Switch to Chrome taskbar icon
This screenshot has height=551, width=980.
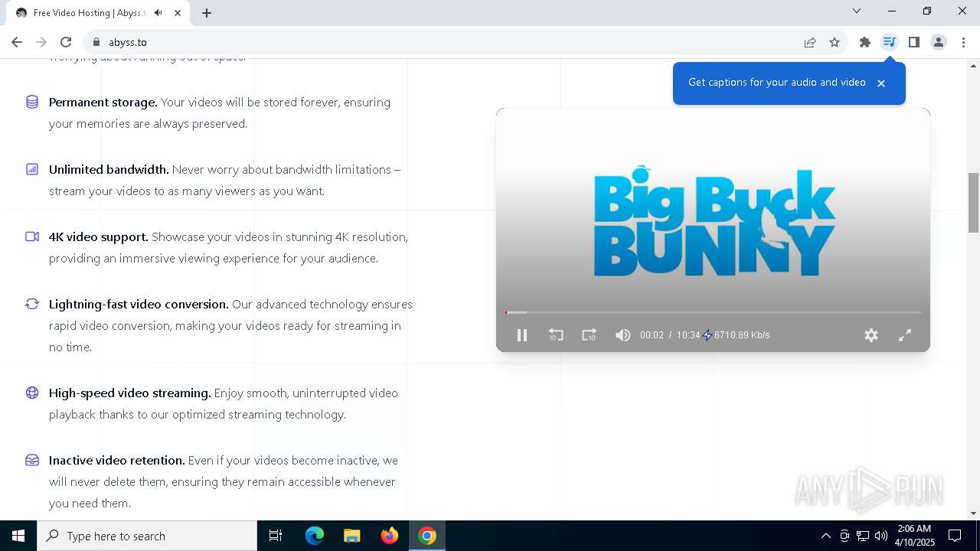tap(427, 536)
